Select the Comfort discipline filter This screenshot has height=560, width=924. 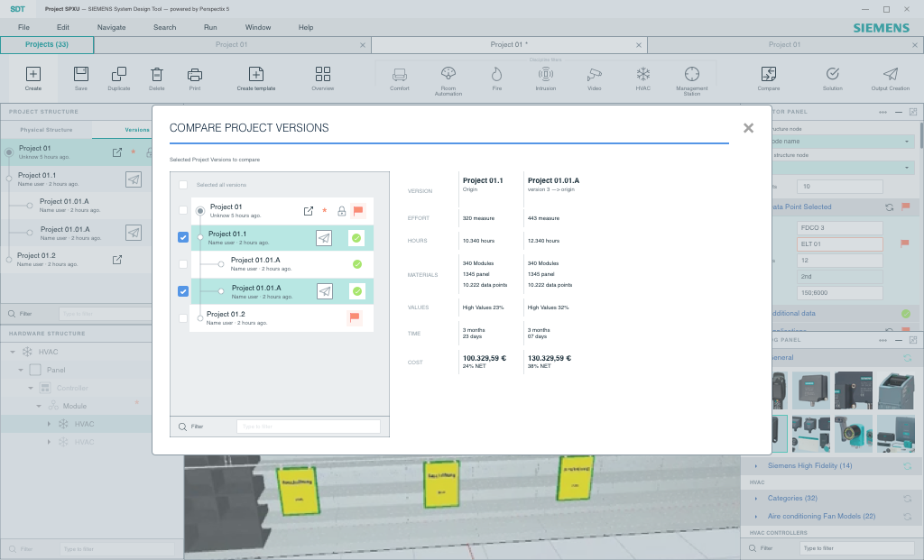pyautogui.click(x=399, y=74)
